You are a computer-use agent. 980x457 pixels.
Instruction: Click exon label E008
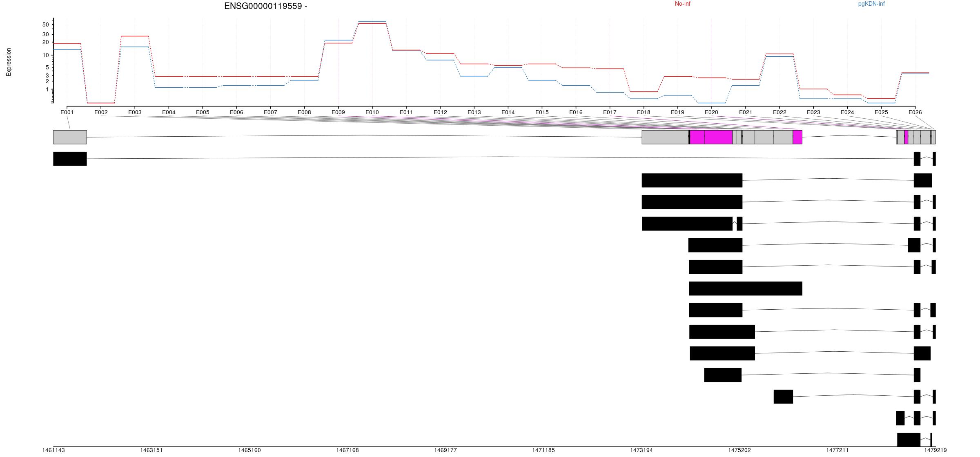click(304, 112)
